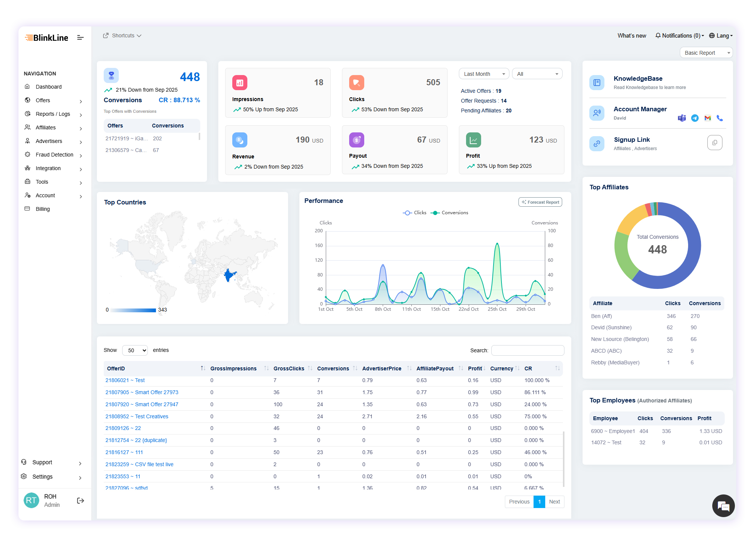The image size is (756, 545).
Task: Change the entries count in the Show dropdown
Action: click(135, 350)
